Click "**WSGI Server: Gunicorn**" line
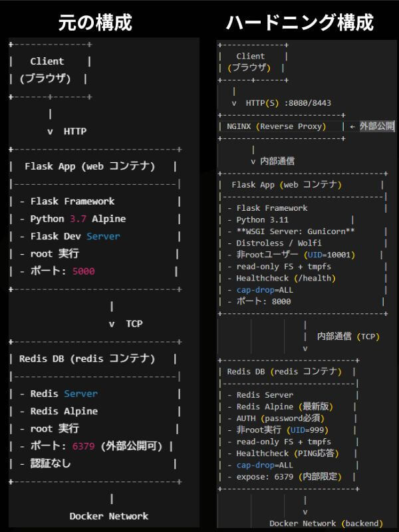The width and height of the screenshot is (399, 532). coord(295,231)
